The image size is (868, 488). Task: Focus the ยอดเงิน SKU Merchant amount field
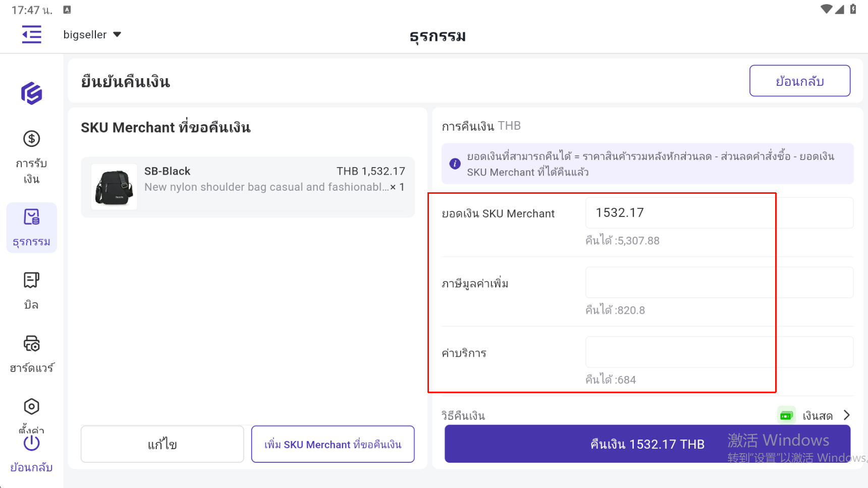pyautogui.click(x=719, y=213)
